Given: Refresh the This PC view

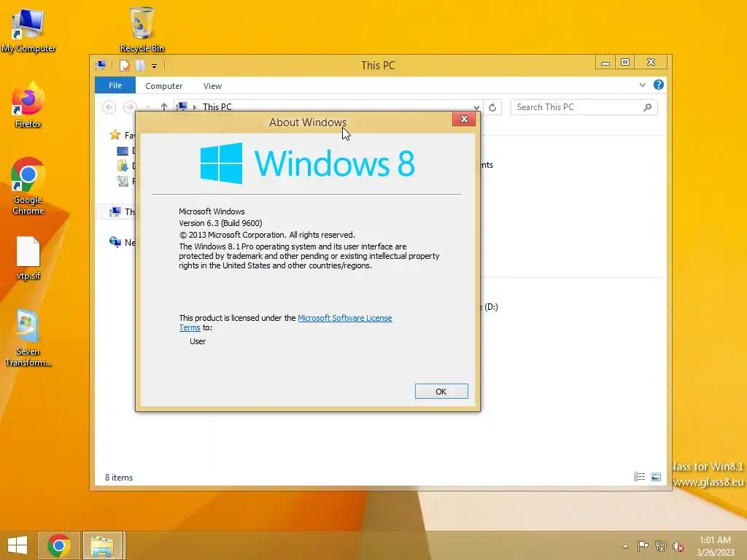Looking at the screenshot, I should (492, 107).
